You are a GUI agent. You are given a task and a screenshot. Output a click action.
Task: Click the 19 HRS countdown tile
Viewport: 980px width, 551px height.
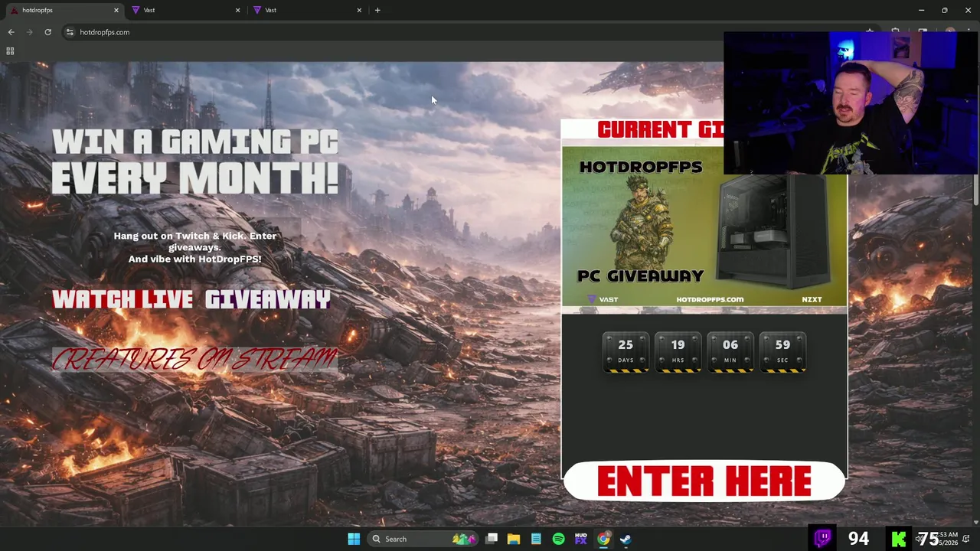(678, 352)
